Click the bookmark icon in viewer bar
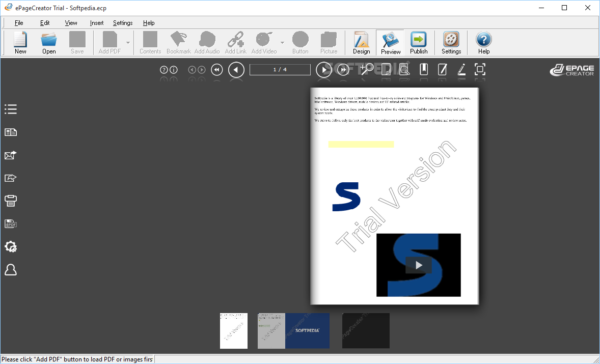600x364 pixels. (424, 69)
